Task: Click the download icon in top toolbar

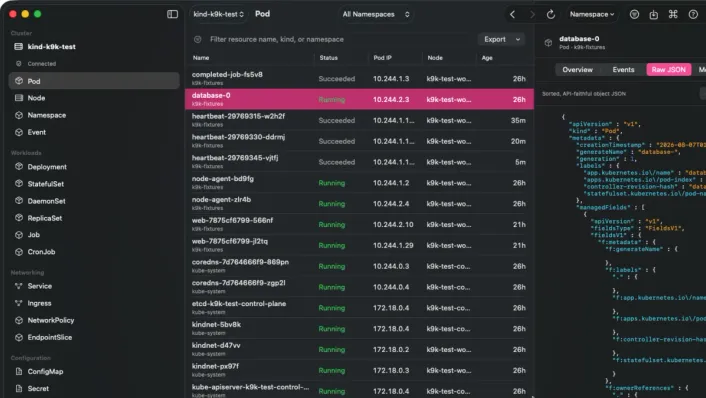Action: (x=654, y=14)
